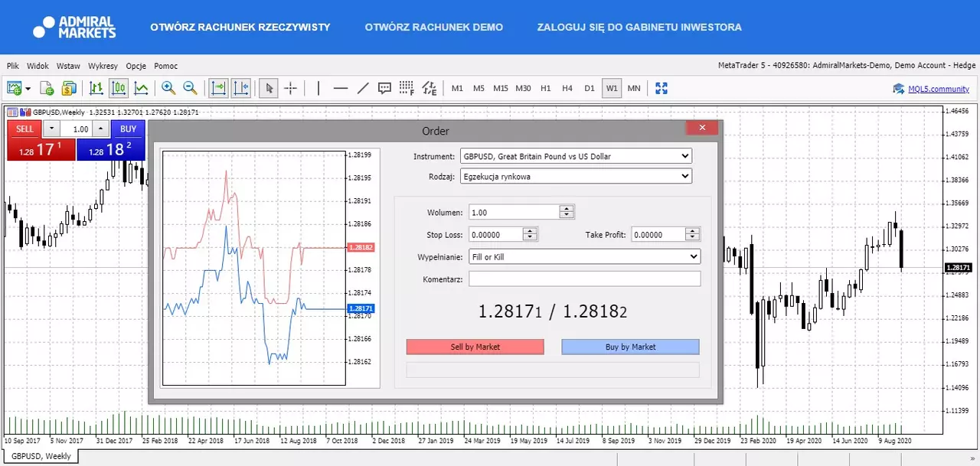Click Buy by Market button
The height and width of the screenshot is (466, 980).
click(631, 347)
